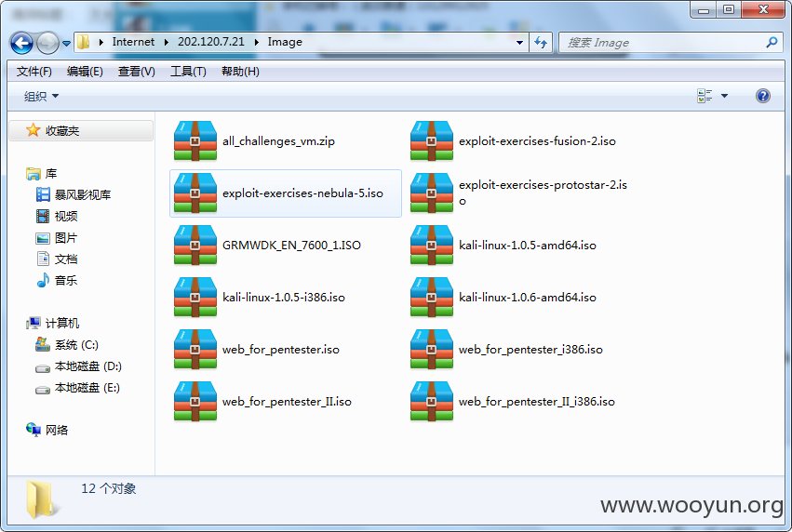Select the web_for_pentester_II.iso archive icon
The width and height of the screenshot is (792, 532).
coord(195,401)
